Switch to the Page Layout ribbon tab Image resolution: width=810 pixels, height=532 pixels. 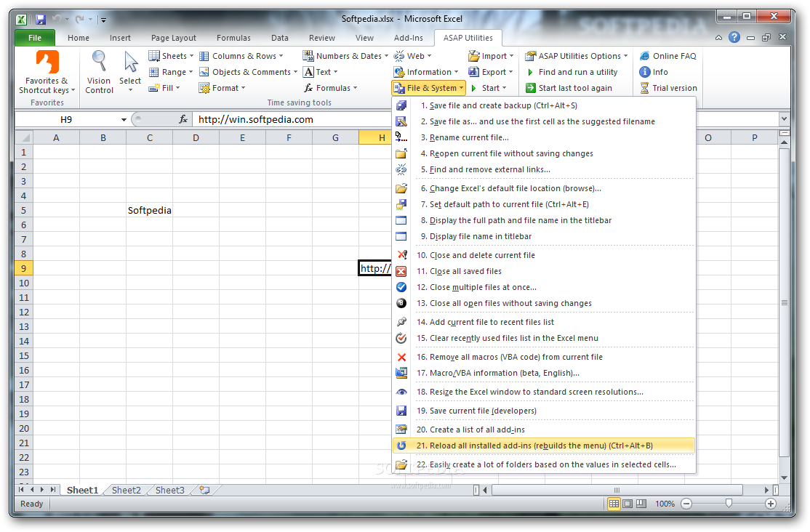coord(174,38)
